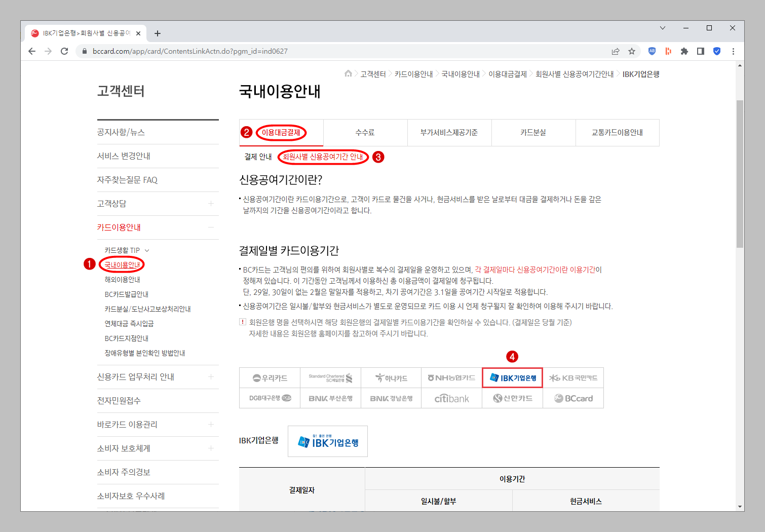
Task: Select the BNK경남은행 logo
Action: tap(391, 398)
